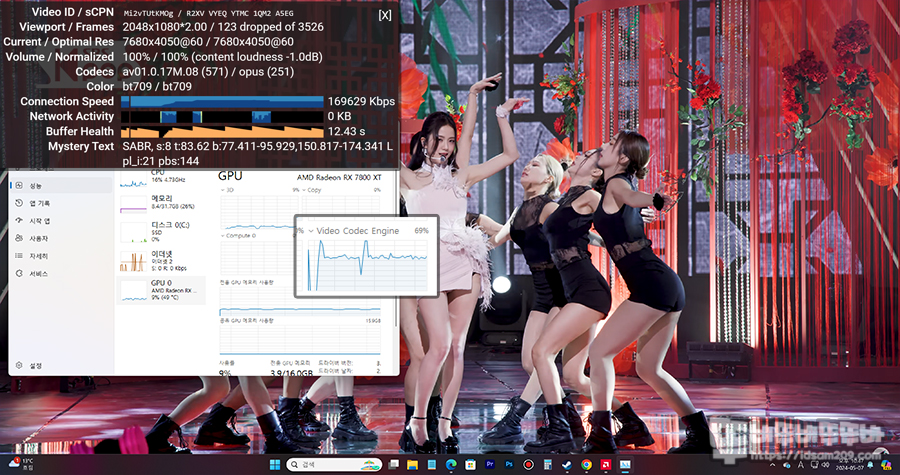The image size is (900, 475).
Task: Open the Compute 0 engine graph dropdown
Action: (x=223, y=236)
